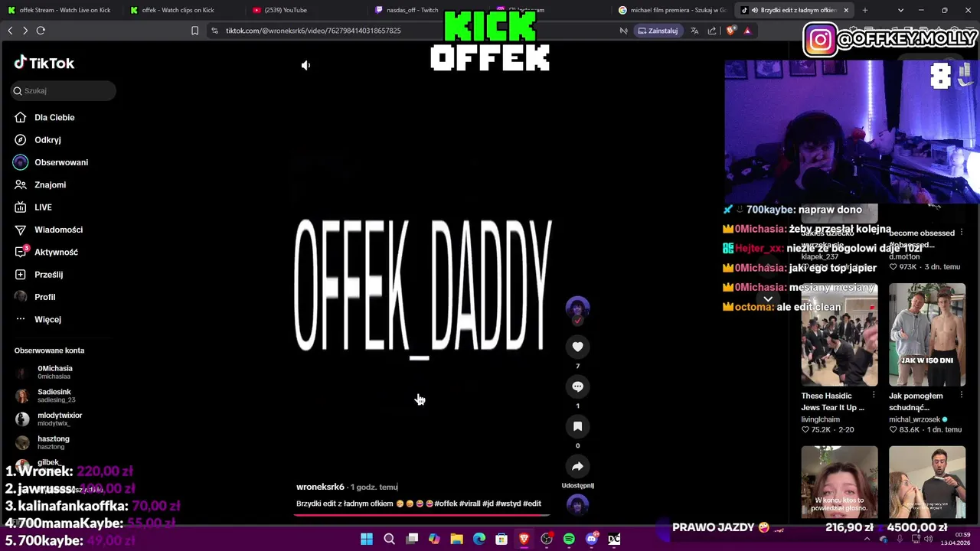Open Windows taskbar search
The width and height of the screenshot is (980, 551).
tap(389, 539)
